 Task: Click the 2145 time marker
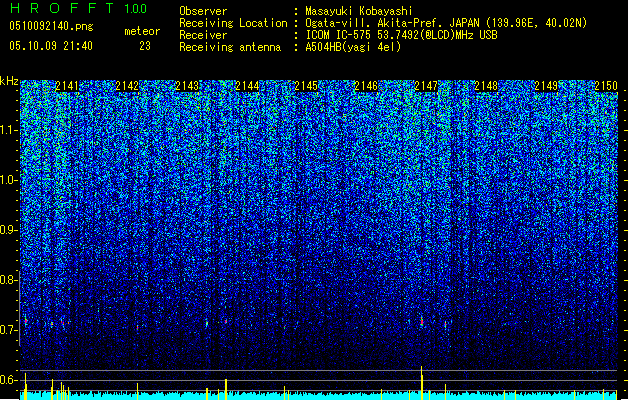click(306, 86)
